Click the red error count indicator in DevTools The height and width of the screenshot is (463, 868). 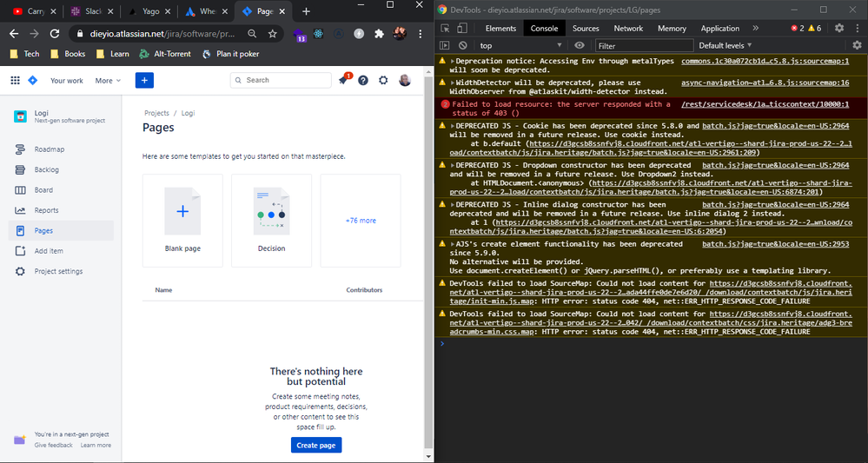point(798,28)
